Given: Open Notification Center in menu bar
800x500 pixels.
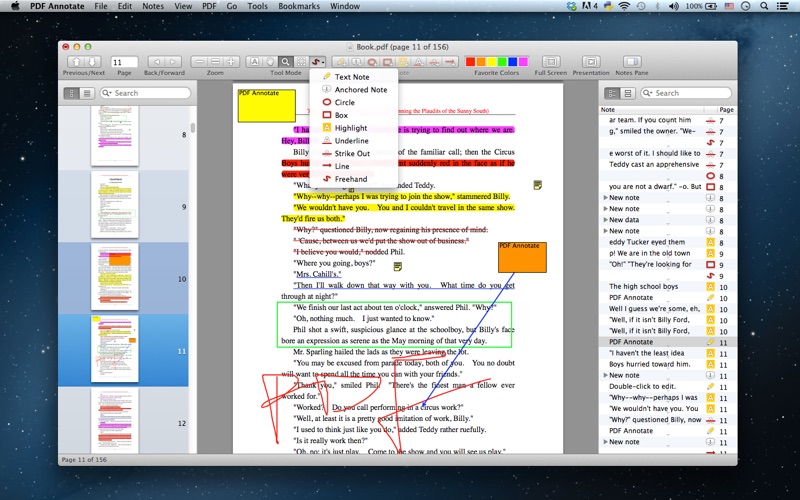Looking at the screenshot, I should pyautogui.click(x=782, y=6).
